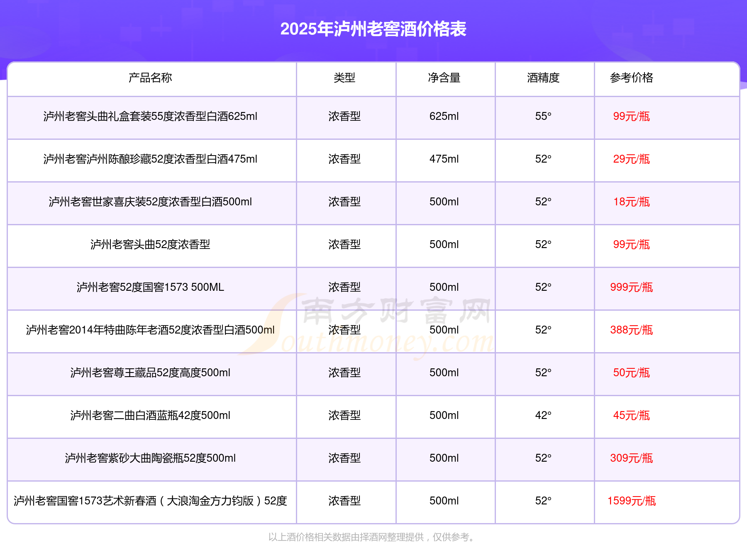The width and height of the screenshot is (747, 560).
Task: Click the 50元/瓶 price
Action: coord(631,373)
